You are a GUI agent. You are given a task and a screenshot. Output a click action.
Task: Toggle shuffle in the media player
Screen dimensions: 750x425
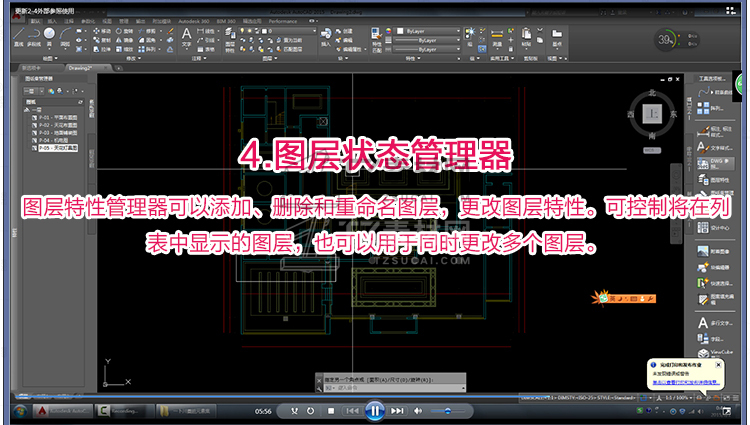click(x=295, y=411)
